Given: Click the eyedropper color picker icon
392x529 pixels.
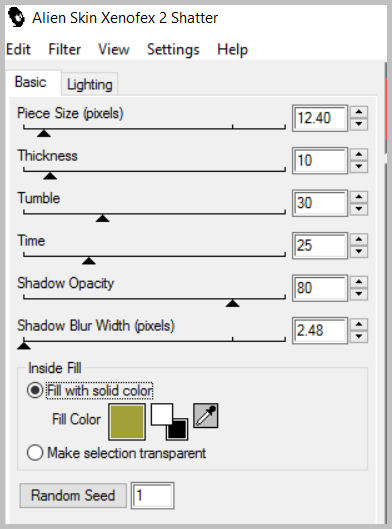Looking at the screenshot, I should click(206, 416).
